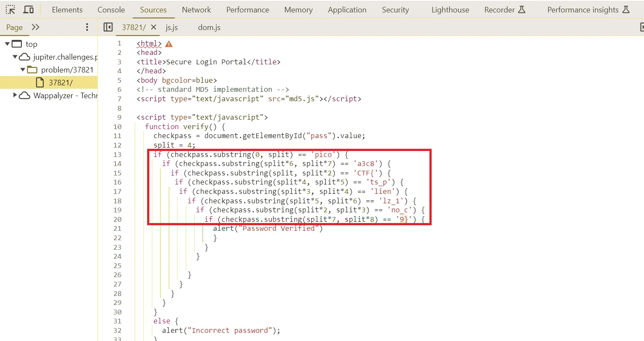
Task: Open the Security panel
Action: [x=396, y=9]
